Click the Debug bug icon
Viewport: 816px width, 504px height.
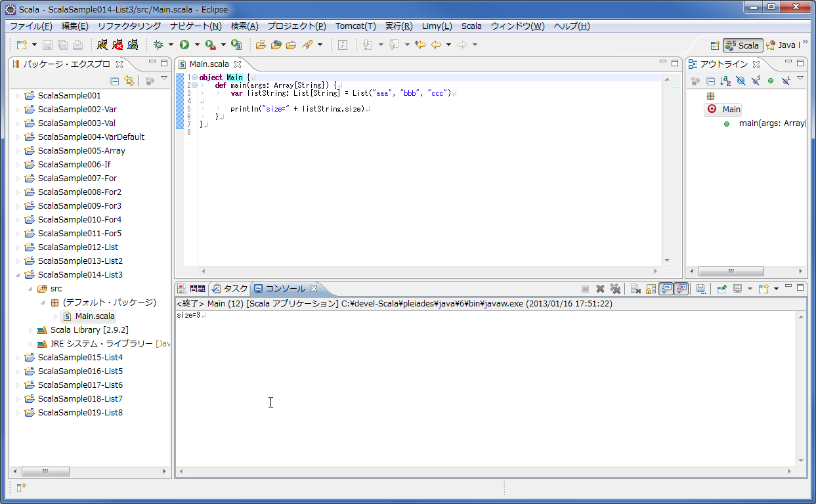point(158,45)
